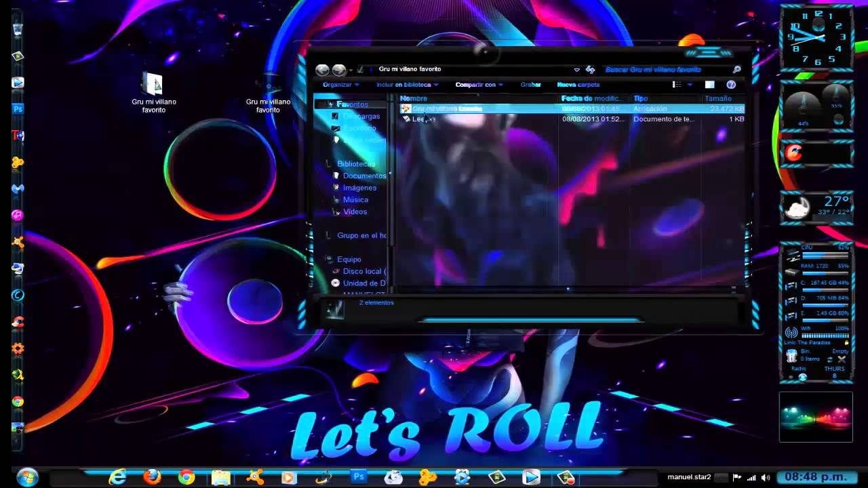868x488 pixels.
Task: Toggle the preview pane icon
Action: click(x=709, y=85)
